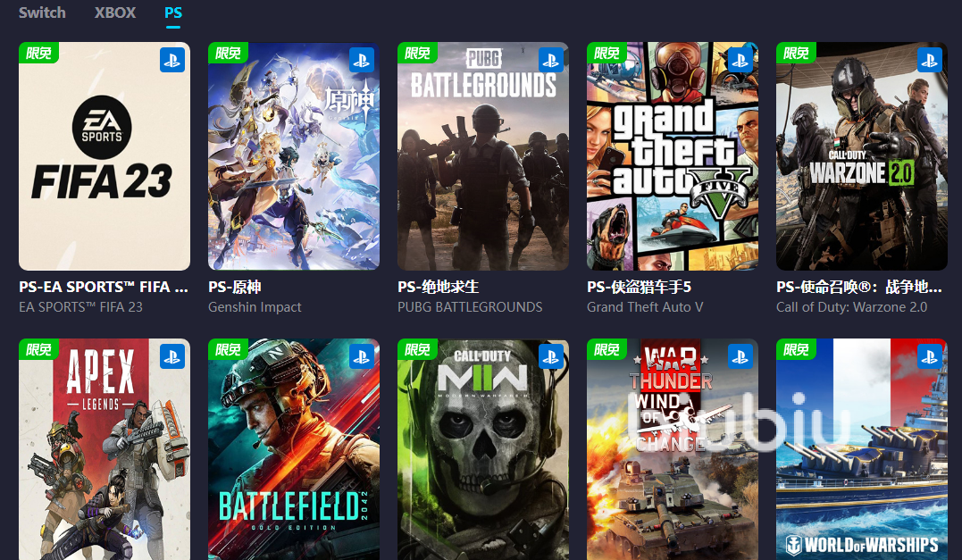Open the PS-绝地求生 title link
The image size is (962, 560).
point(438,287)
